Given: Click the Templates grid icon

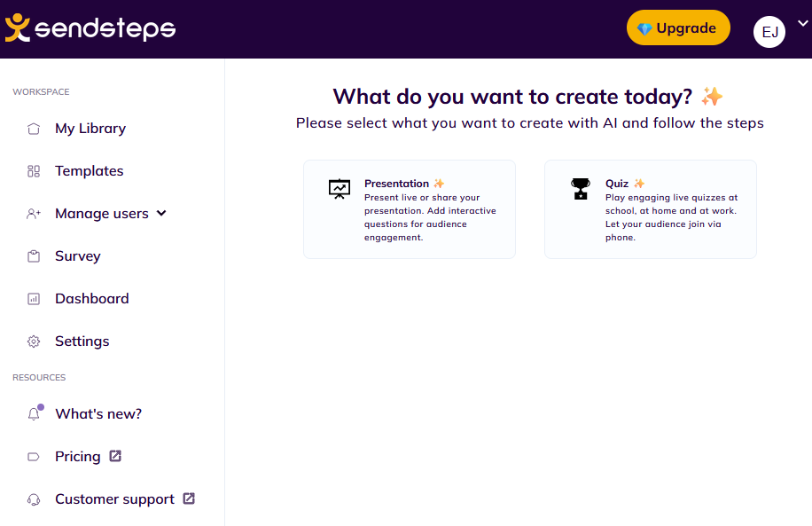Looking at the screenshot, I should (x=34, y=171).
